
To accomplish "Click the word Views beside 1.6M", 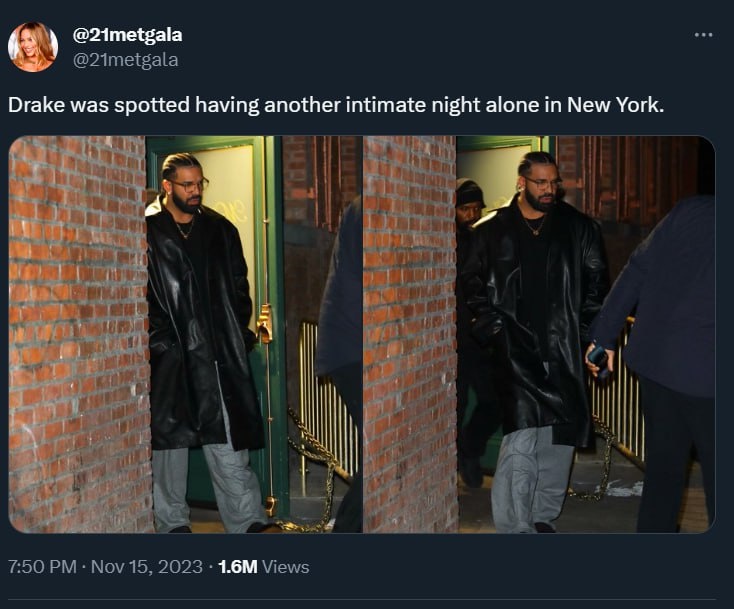I will pos(286,567).
